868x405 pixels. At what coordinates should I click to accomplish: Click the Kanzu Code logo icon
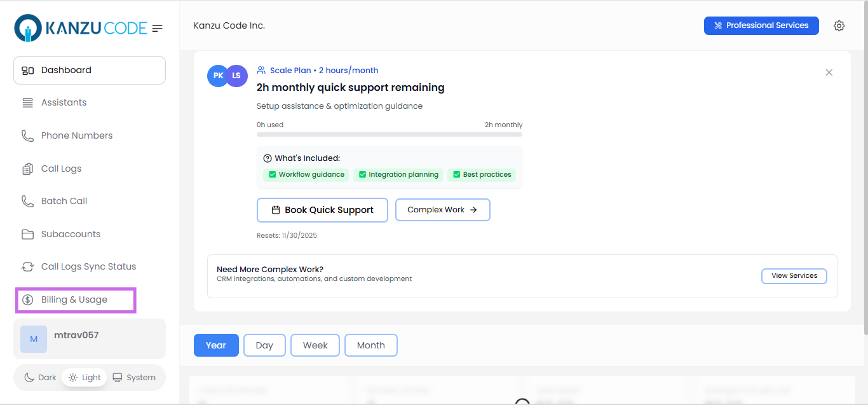pos(28,28)
